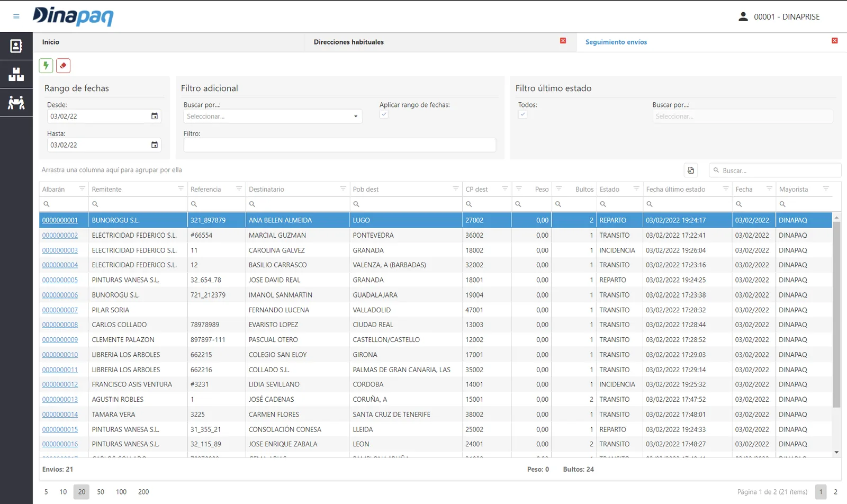Click the grid vertical scrollbar

836,314
